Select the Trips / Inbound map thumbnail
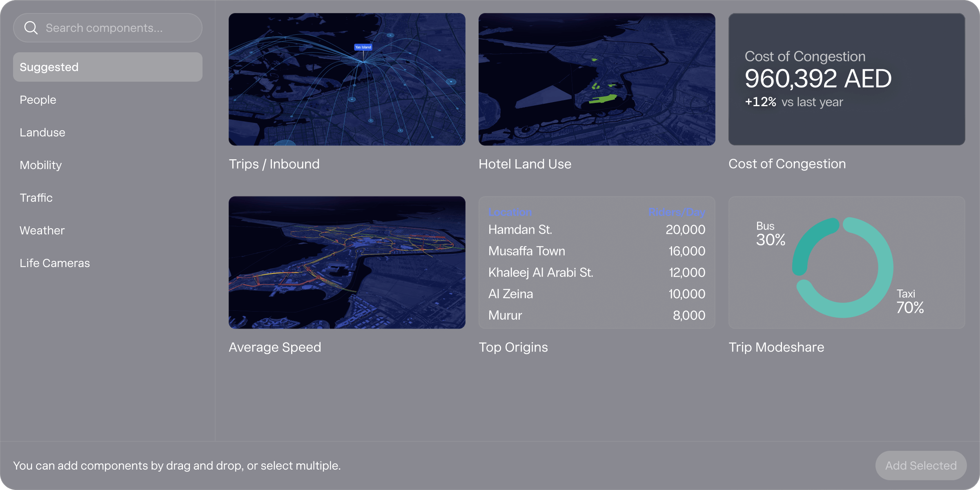 (x=347, y=79)
